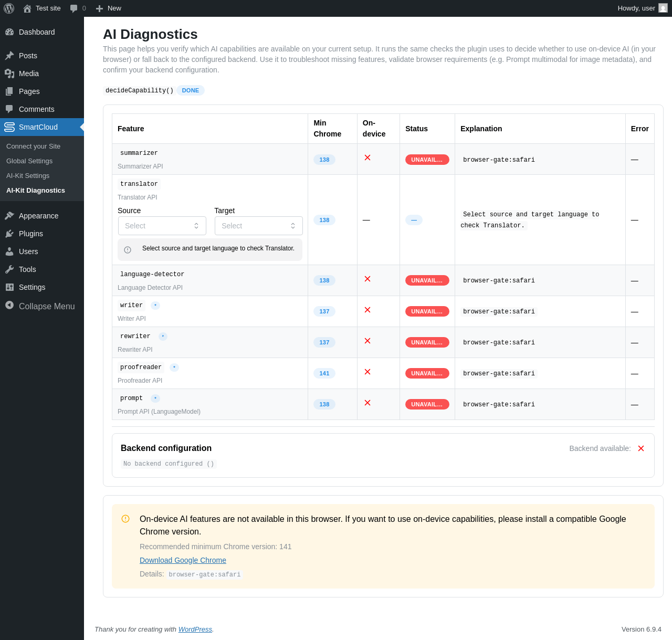Screen dimensions: 672x640
Task: Click the info dot beside writer
Action: coord(155,306)
